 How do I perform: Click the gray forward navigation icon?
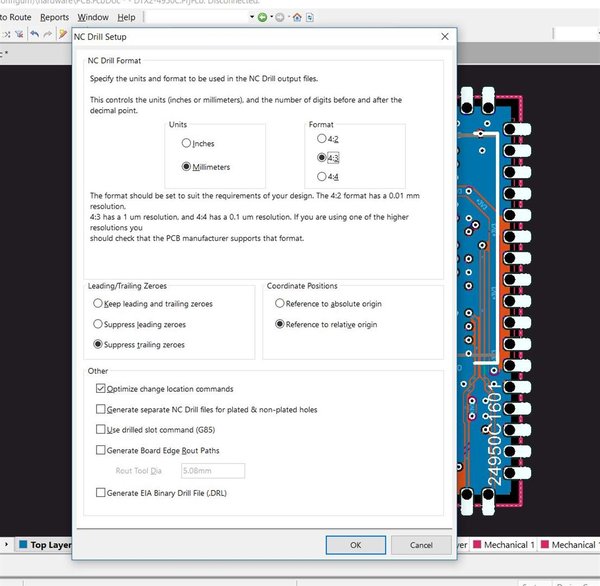(280, 17)
